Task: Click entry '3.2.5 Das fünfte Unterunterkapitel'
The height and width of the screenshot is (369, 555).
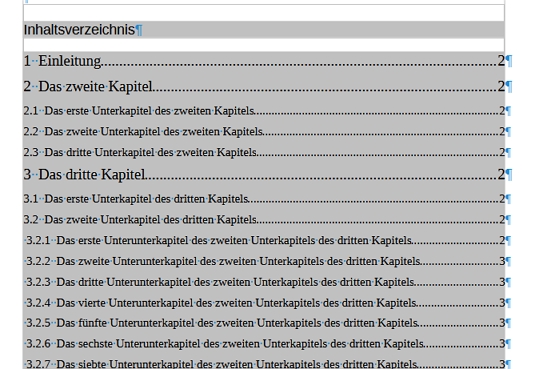Action: tap(265, 323)
